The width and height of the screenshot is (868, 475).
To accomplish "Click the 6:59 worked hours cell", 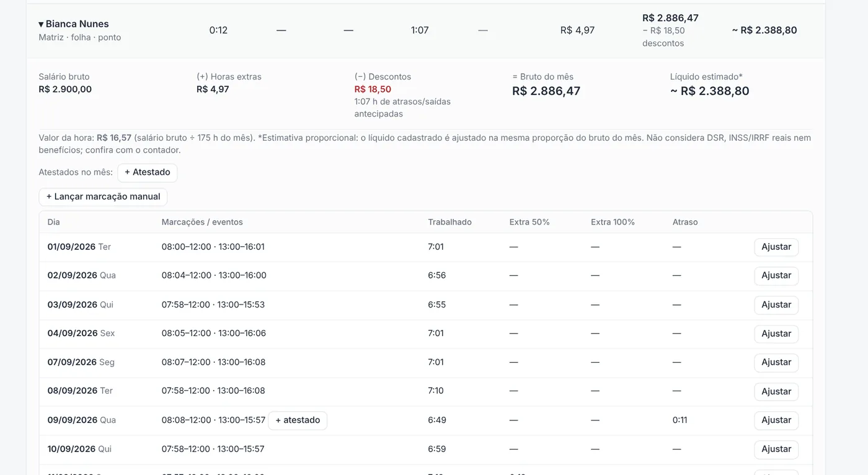I will coord(436,449).
